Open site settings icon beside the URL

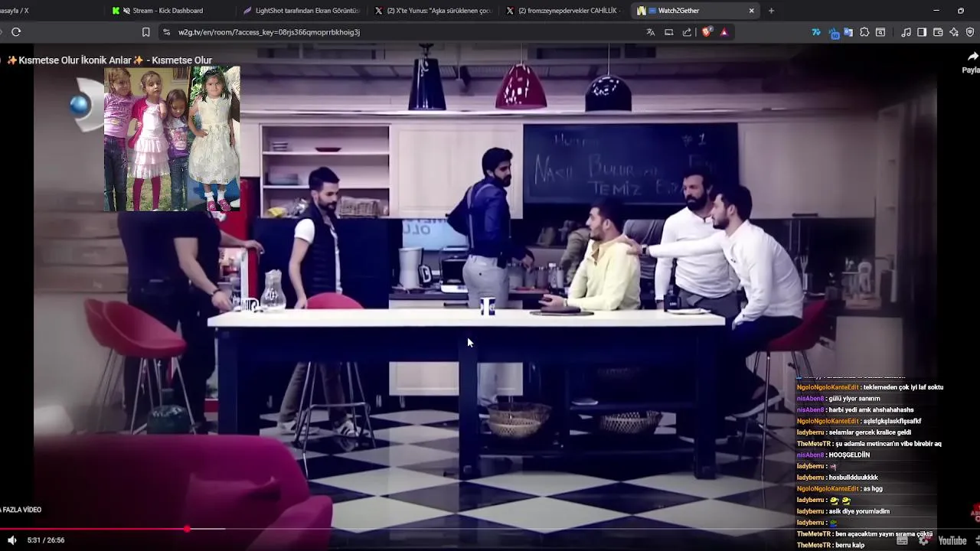click(166, 32)
